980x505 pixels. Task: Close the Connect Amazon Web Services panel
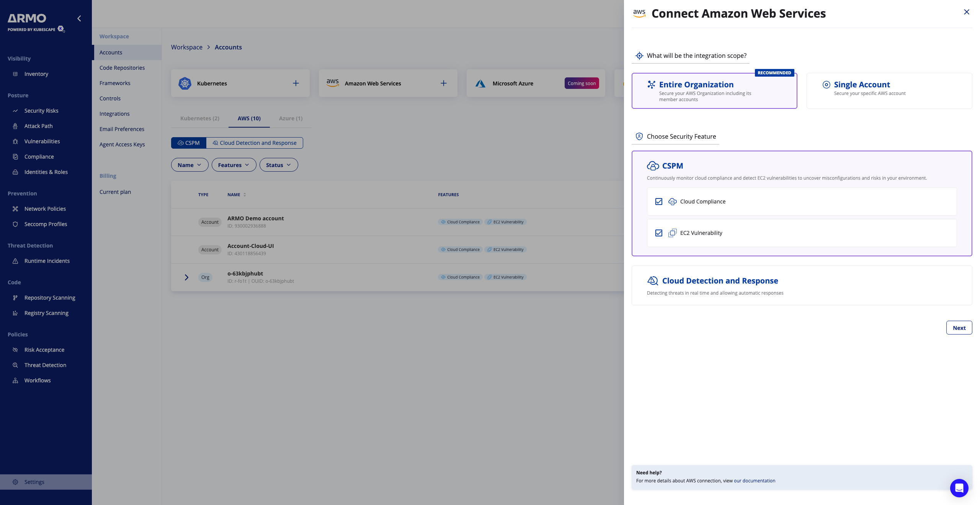pos(966,12)
